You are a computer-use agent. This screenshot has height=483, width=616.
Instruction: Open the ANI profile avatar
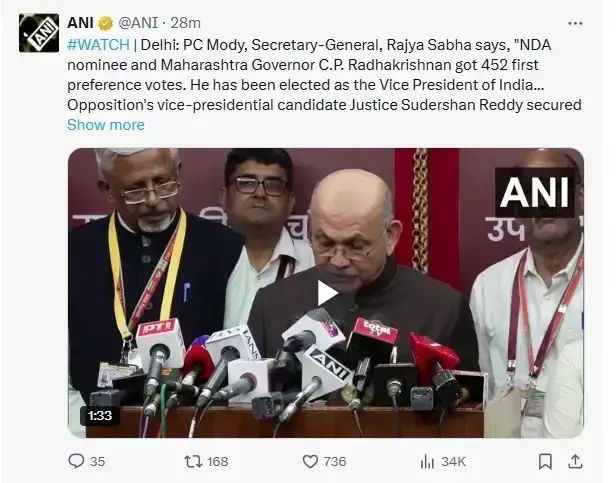tap(39, 33)
